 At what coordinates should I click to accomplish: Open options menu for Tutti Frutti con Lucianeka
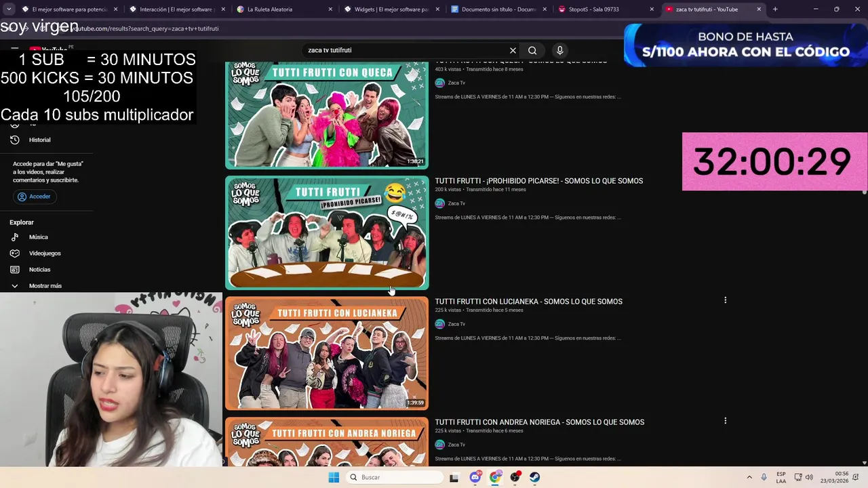click(725, 300)
